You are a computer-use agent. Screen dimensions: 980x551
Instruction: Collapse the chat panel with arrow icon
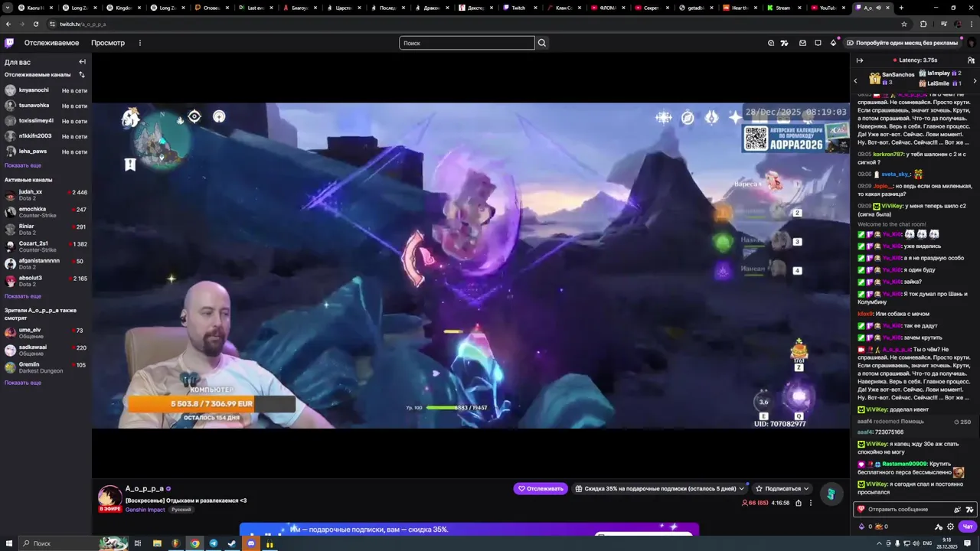[860, 60]
